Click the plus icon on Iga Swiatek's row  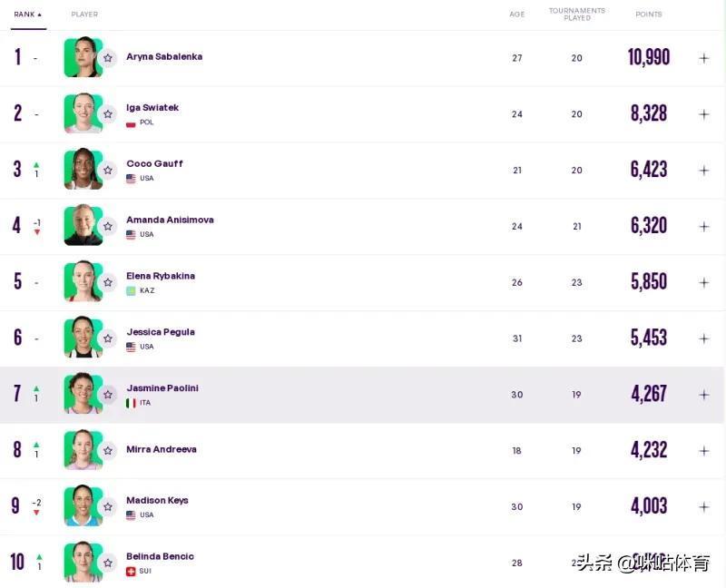point(703,114)
